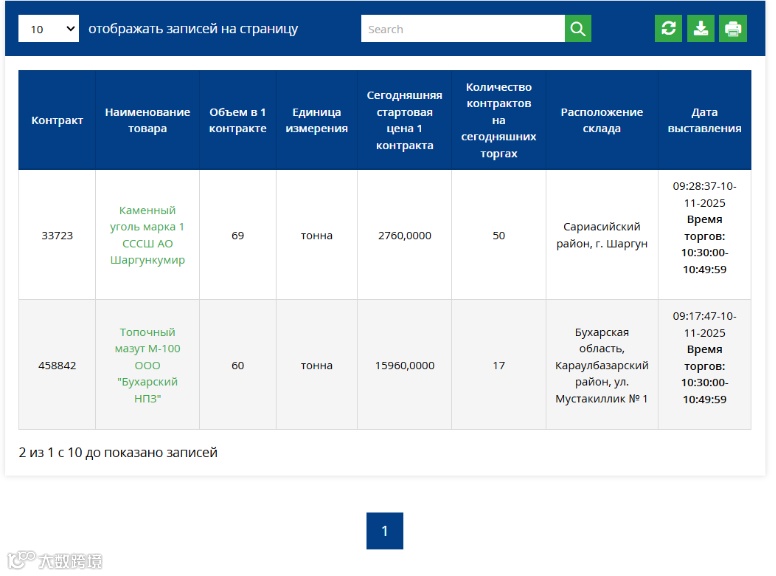Sort by Количество контрактов на сегодняшних торгах header

click(499, 120)
